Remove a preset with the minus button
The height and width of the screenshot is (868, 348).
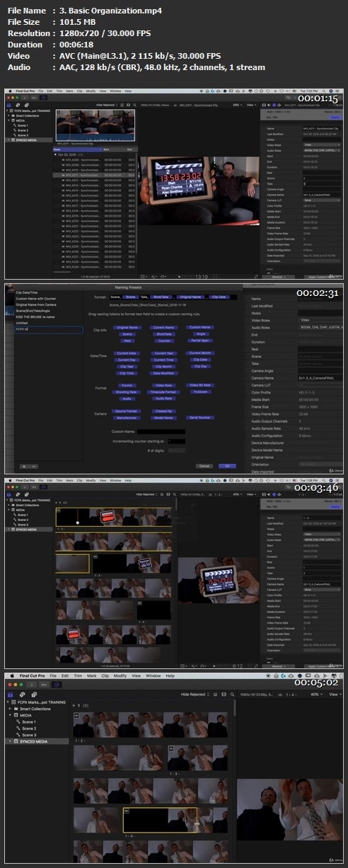[x=33, y=467]
